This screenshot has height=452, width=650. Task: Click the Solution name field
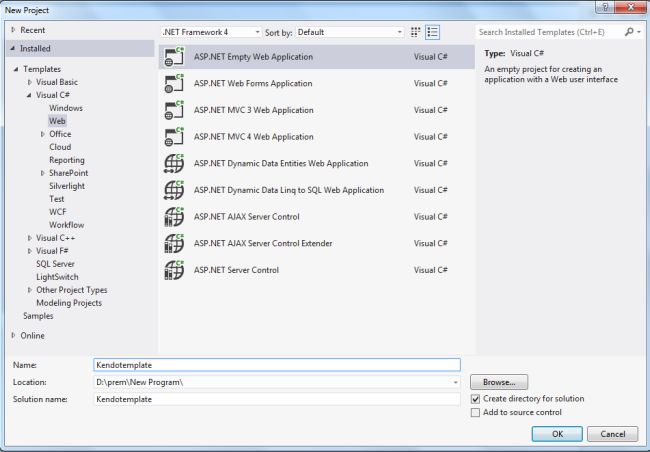pyautogui.click(x=277, y=399)
